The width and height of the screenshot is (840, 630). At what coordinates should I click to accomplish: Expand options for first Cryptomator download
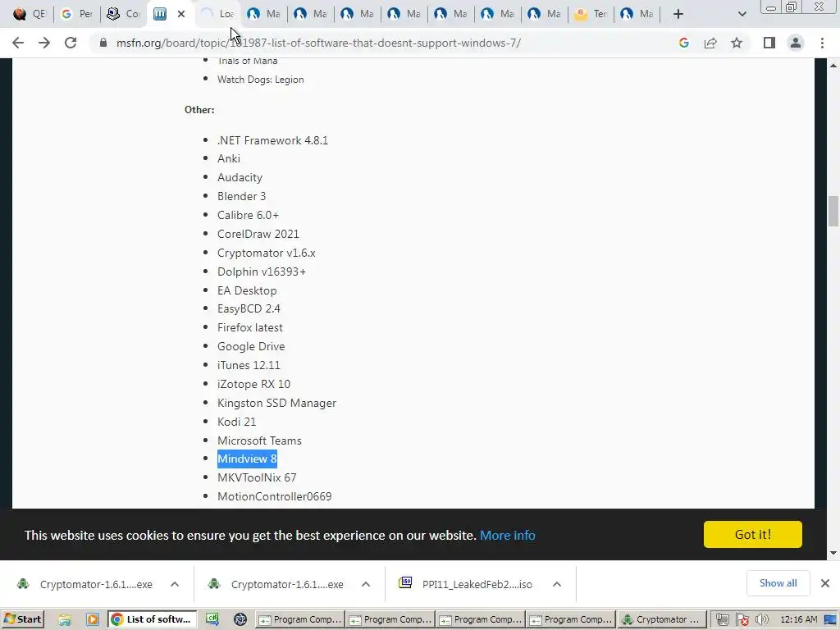(175, 584)
